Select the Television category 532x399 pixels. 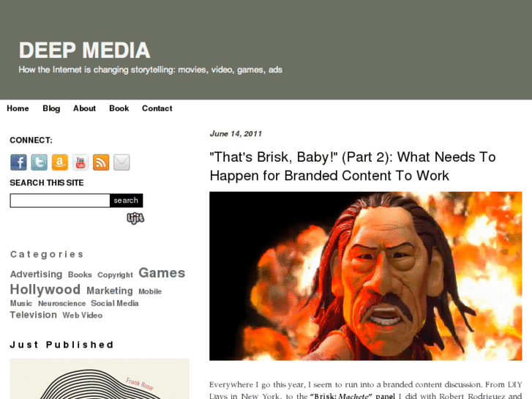pyautogui.click(x=33, y=315)
